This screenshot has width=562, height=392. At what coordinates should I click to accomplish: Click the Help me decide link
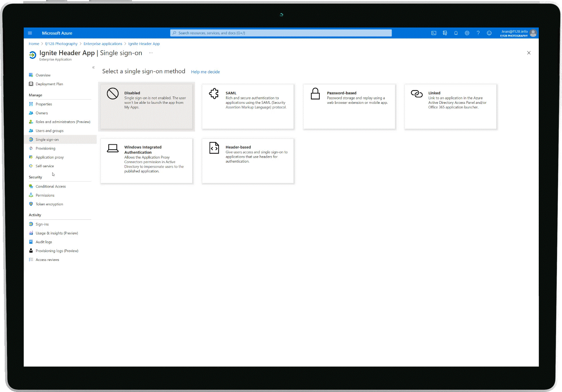click(205, 72)
